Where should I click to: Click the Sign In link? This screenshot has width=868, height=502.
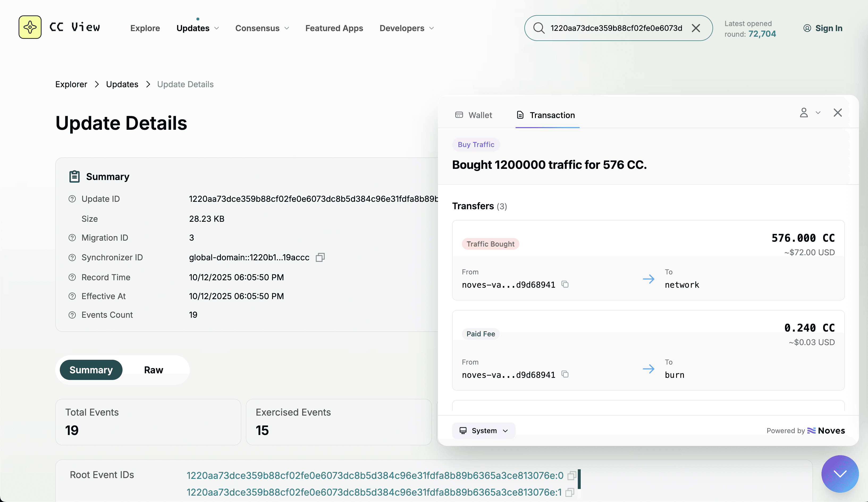pyautogui.click(x=823, y=28)
